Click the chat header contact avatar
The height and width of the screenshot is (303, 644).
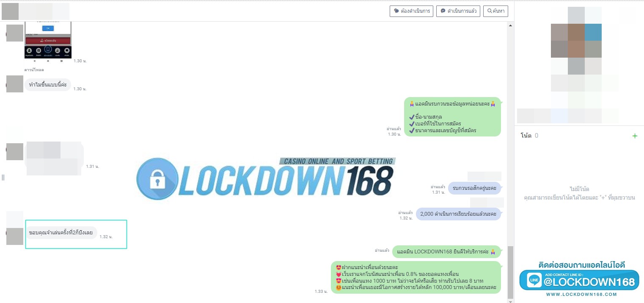pos(10,11)
